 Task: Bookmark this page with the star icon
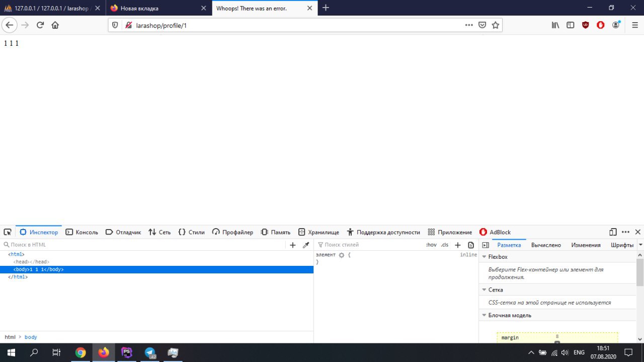[x=496, y=25]
